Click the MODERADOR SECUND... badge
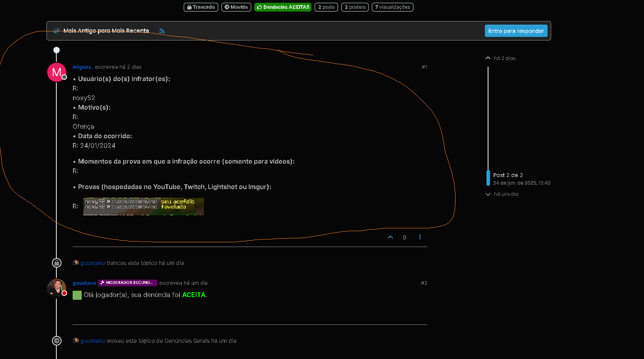This screenshot has height=359, width=644. (x=128, y=283)
